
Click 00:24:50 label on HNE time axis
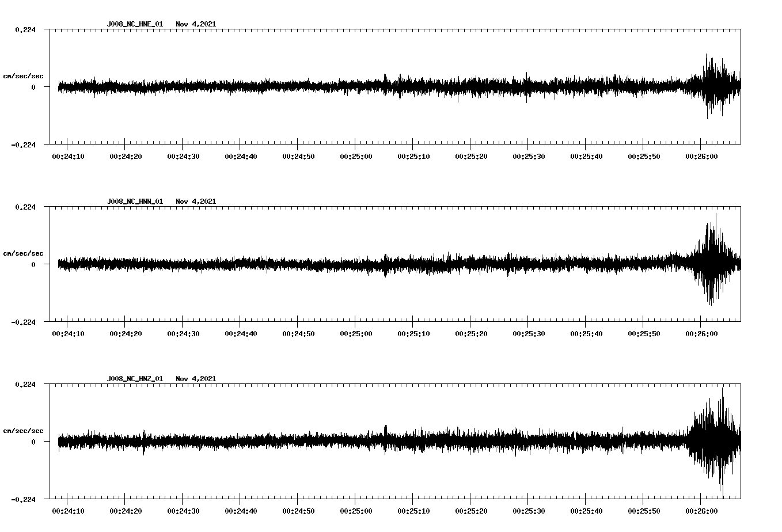[298, 157]
